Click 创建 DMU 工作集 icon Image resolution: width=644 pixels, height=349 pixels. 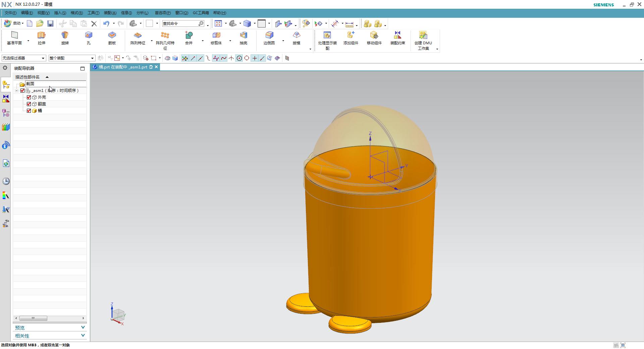click(x=423, y=35)
